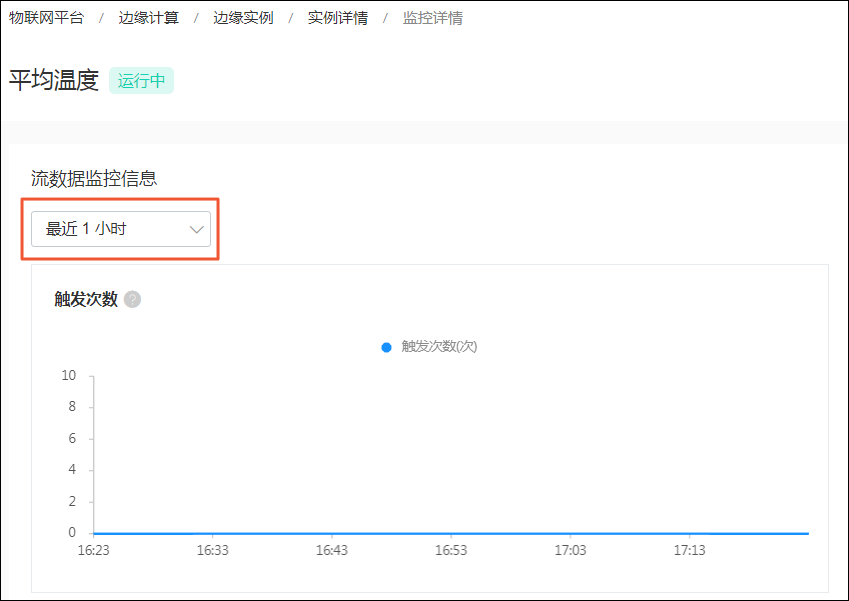The width and height of the screenshot is (849, 601).
Task: Click the 平均温度 page title
Action: (x=54, y=80)
